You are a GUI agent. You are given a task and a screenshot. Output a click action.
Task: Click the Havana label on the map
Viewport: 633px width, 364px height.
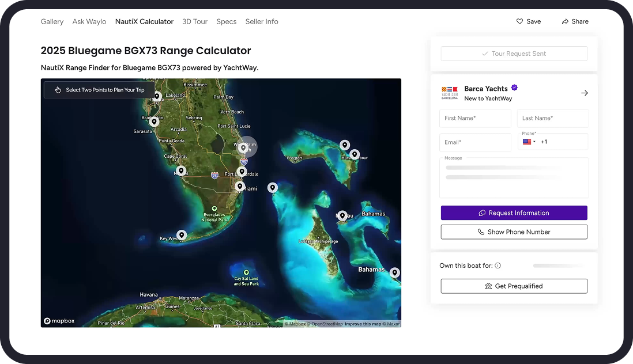[x=149, y=295]
